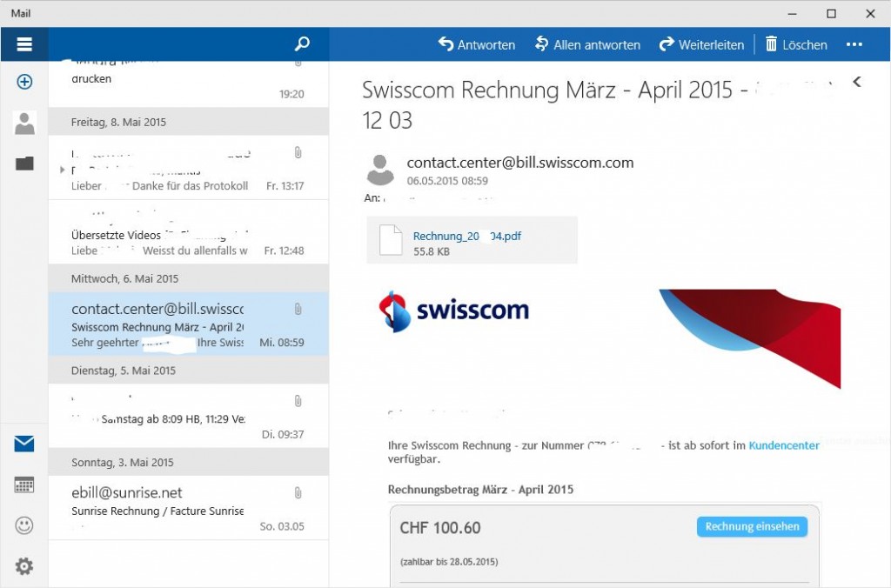
Task: Expand the conversation thread triangle
Action: click(62, 170)
